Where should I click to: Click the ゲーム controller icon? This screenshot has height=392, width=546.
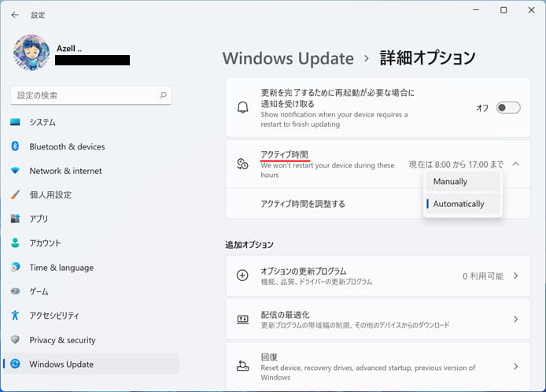(15, 291)
